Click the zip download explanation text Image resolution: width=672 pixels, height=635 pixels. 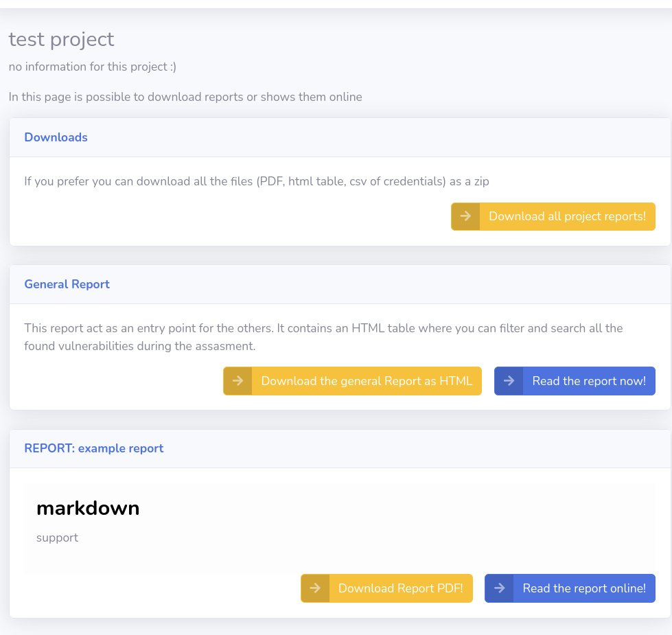click(x=257, y=181)
